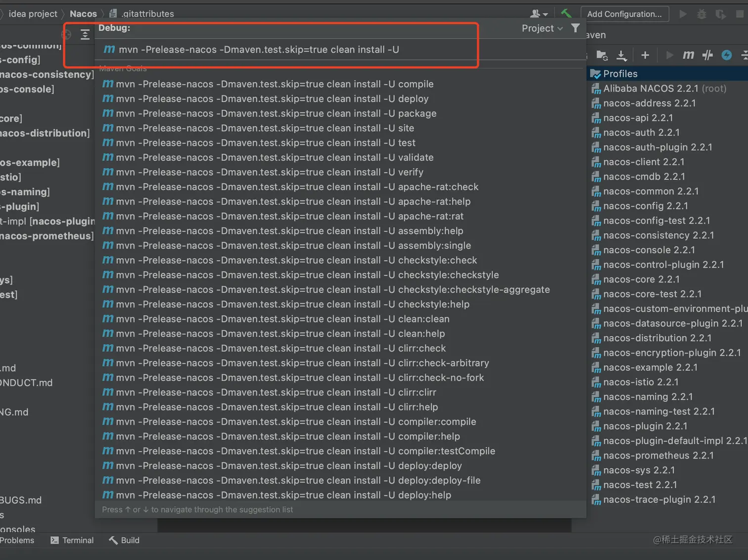Open the Project scope dropdown in popup

[x=542, y=28]
